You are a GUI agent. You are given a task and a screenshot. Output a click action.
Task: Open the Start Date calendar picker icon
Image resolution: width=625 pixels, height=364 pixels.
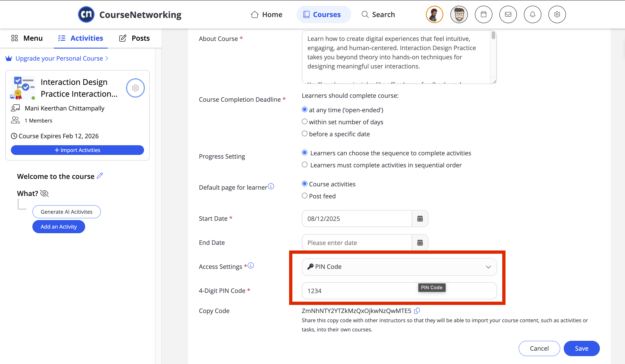coord(420,219)
